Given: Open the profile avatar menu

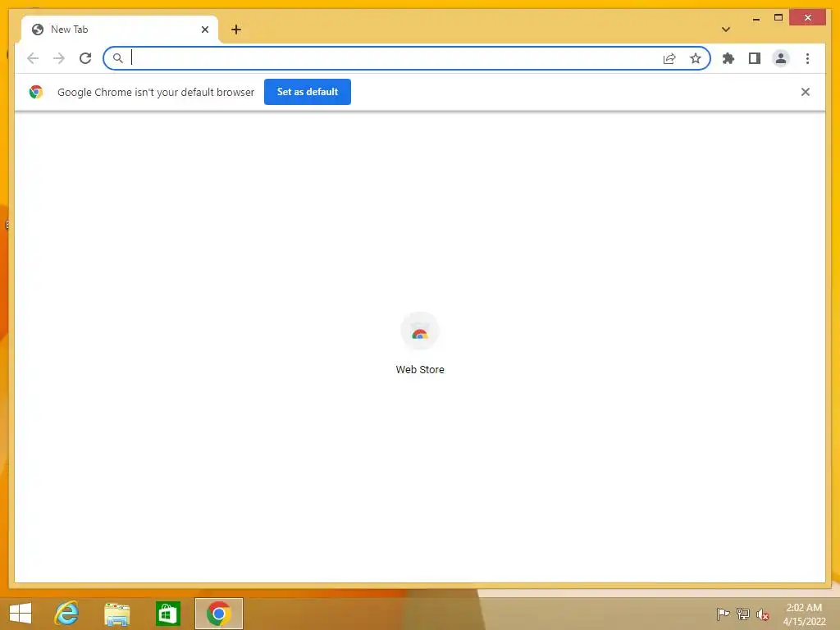Looking at the screenshot, I should 781,58.
